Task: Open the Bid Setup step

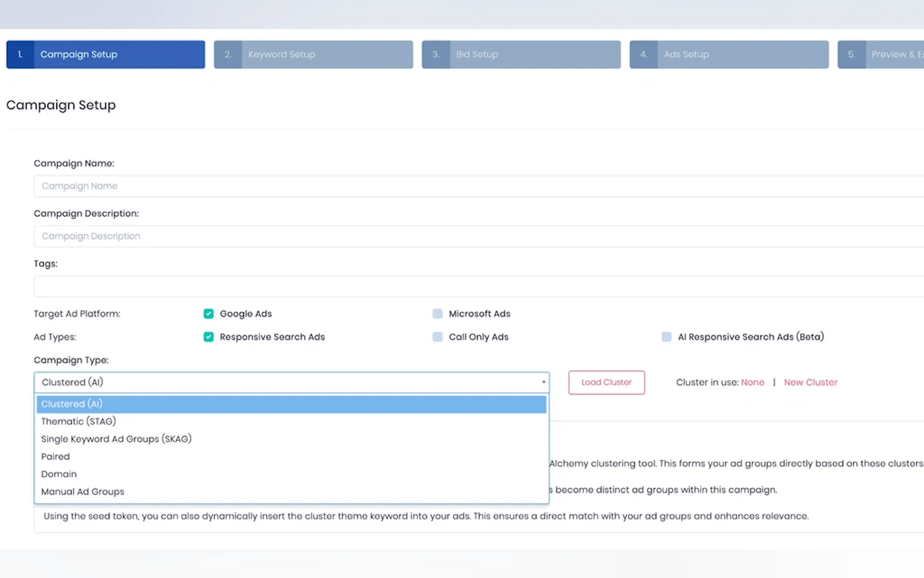Action: (521, 55)
